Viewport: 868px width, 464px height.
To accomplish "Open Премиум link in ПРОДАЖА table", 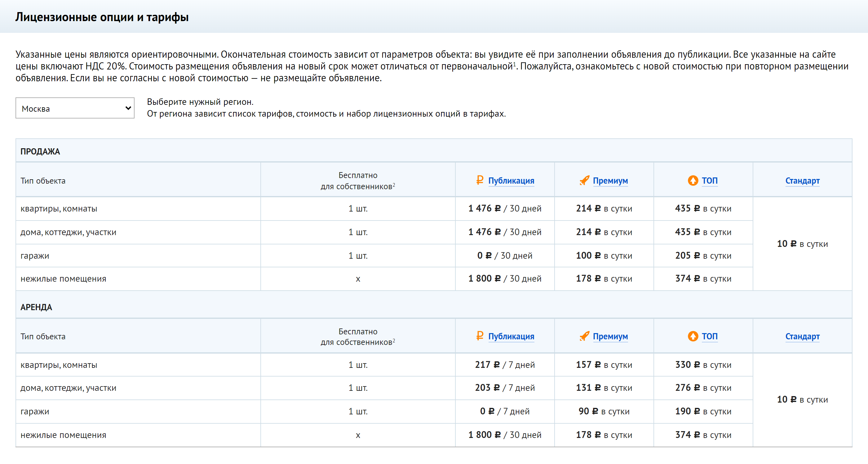I will coord(610,181).
